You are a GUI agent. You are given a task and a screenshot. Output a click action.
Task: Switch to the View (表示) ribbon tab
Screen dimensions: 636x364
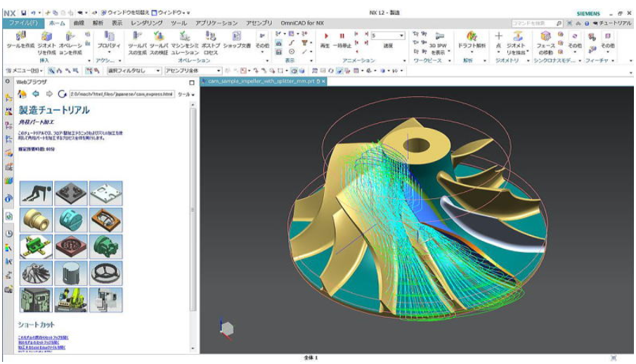[117, 23]
